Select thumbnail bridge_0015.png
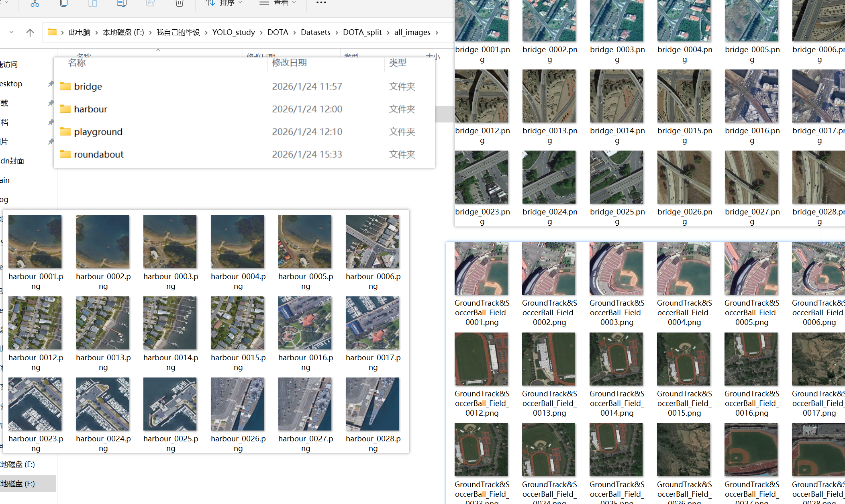 (684, 96)
